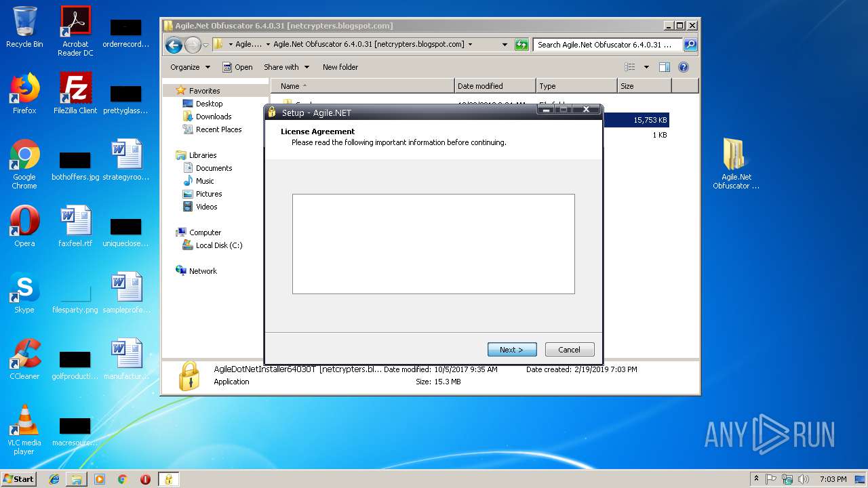Launch VLC media player shortcut
Image resolution: width=868 pixels, height=488 pixels.
[24, 430]
